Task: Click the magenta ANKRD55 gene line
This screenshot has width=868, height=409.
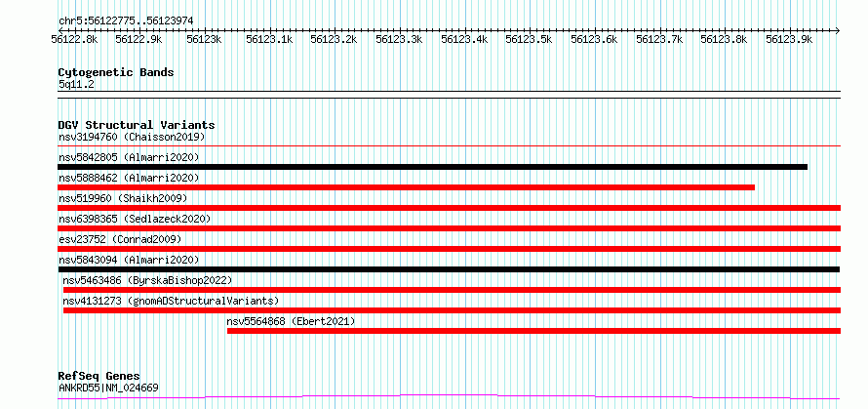Action: (x=449, y=395)
